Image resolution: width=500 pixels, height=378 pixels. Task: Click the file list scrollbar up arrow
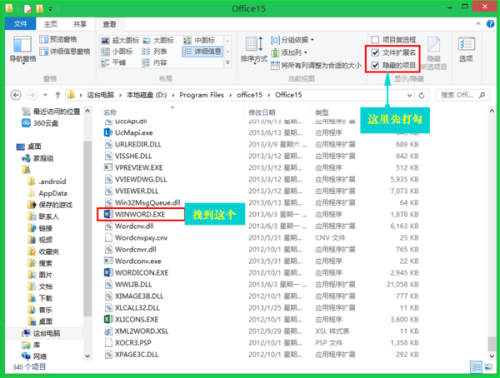click(x=492, y=111)
